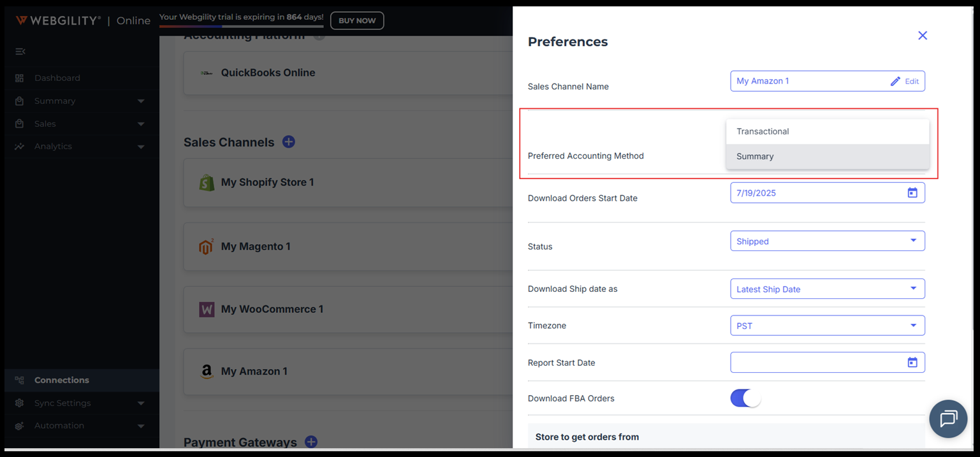Image resolution: width=980 pixels, height=457 pixels.
Task: Click the Webgility logo
Action: [x=58, y=20]
